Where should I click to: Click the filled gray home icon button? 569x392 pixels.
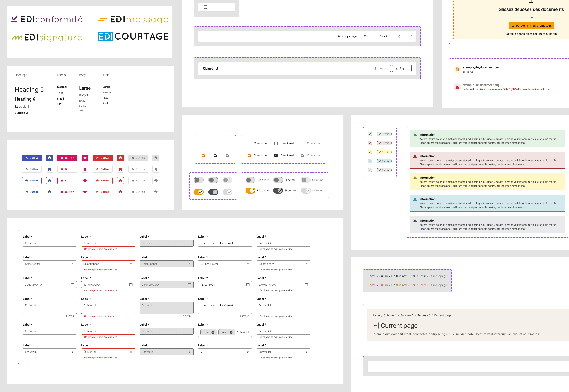pos(156,158)
